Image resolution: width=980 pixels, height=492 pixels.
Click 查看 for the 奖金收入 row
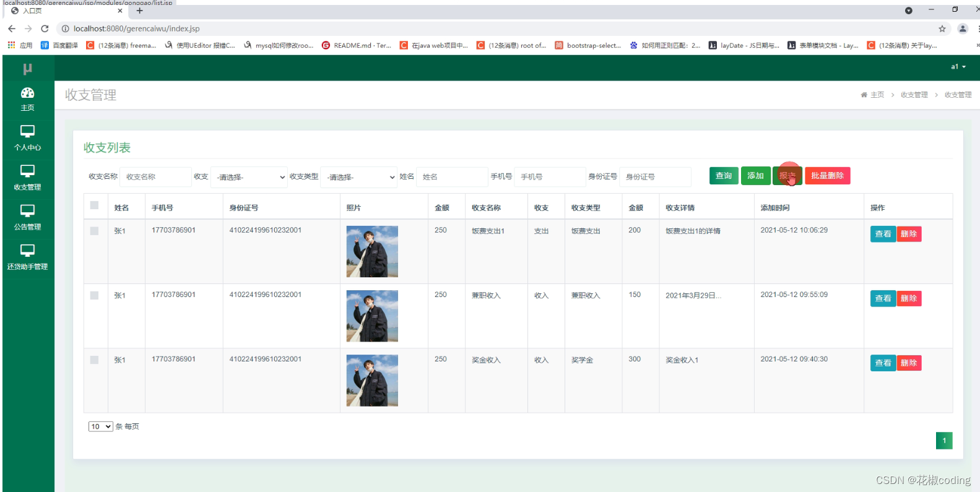coord(883,363)
